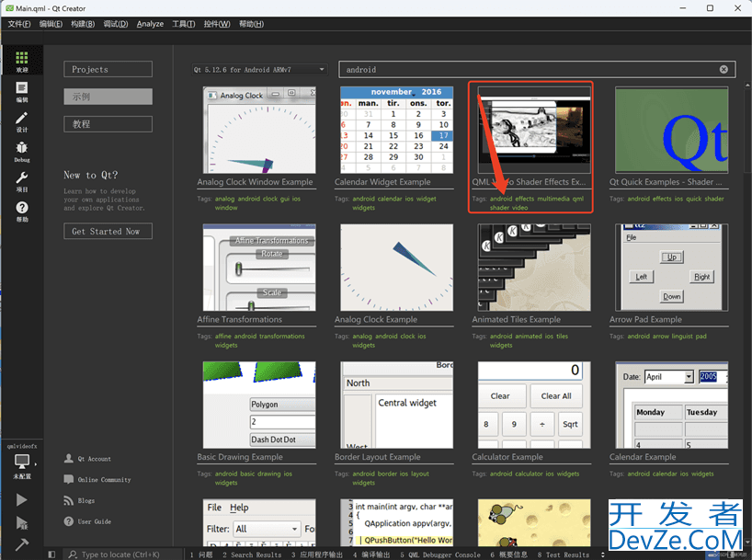Open the Qt Account link
This screenshot has width=752, height=560.
pos(95,459)
